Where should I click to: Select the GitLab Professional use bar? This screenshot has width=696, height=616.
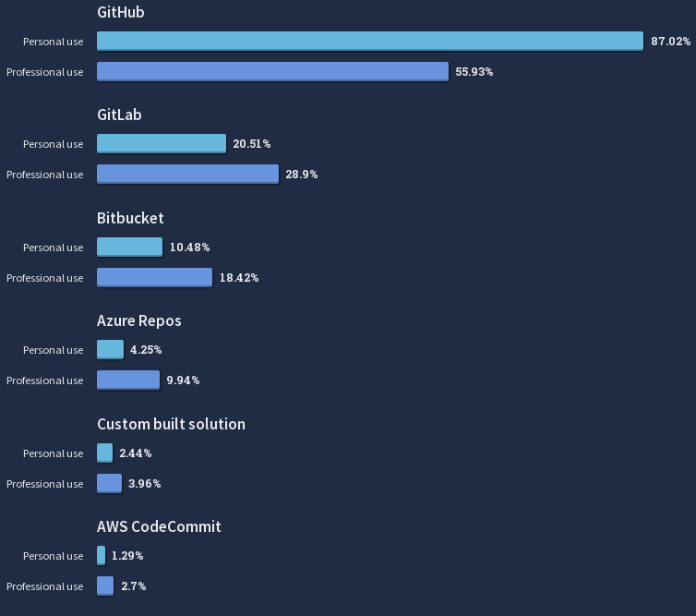click(187, 175)
